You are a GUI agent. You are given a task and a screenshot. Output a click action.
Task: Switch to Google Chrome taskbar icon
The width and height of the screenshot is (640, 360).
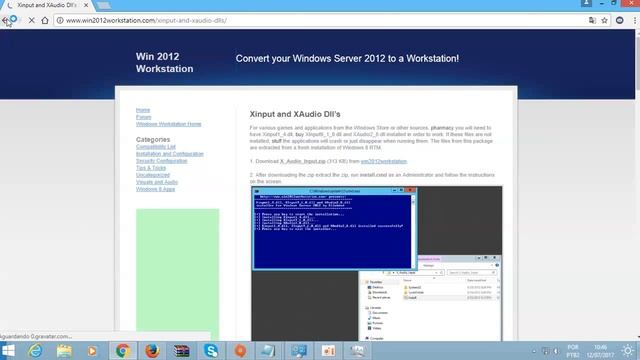[122, 351]
